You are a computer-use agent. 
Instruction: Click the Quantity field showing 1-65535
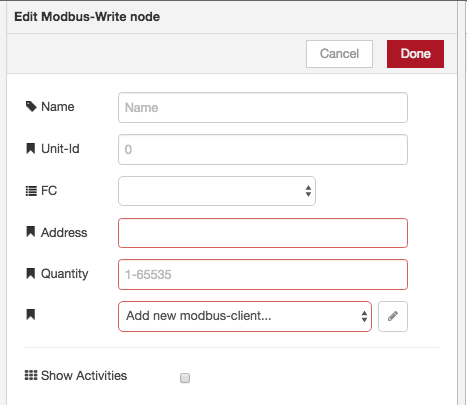(263, 275)
